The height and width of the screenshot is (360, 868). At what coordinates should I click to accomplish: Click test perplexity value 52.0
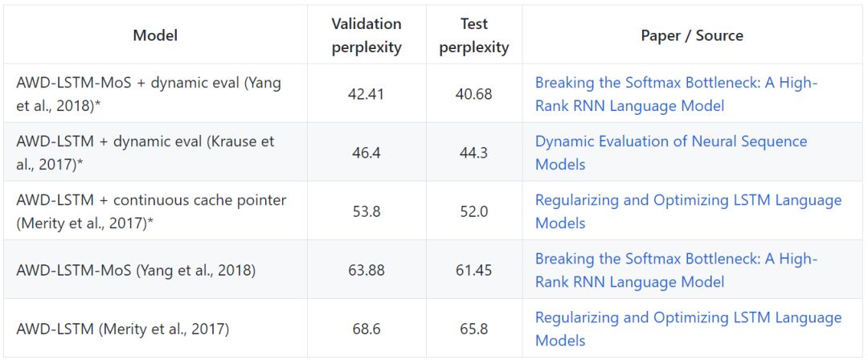point(473,211)
